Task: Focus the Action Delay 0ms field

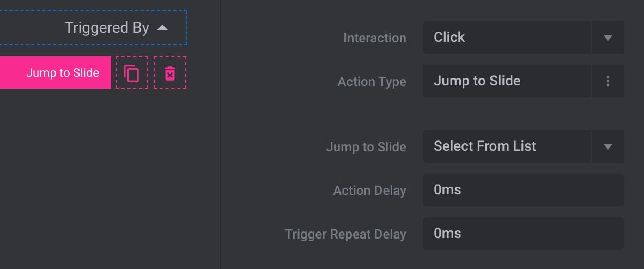Action: coord(523,189)
